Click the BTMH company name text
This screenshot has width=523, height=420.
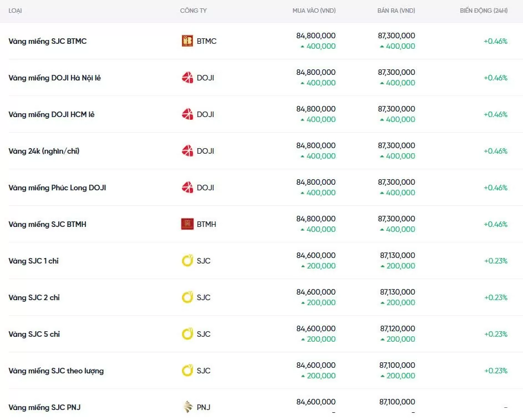tap(206, 224)
